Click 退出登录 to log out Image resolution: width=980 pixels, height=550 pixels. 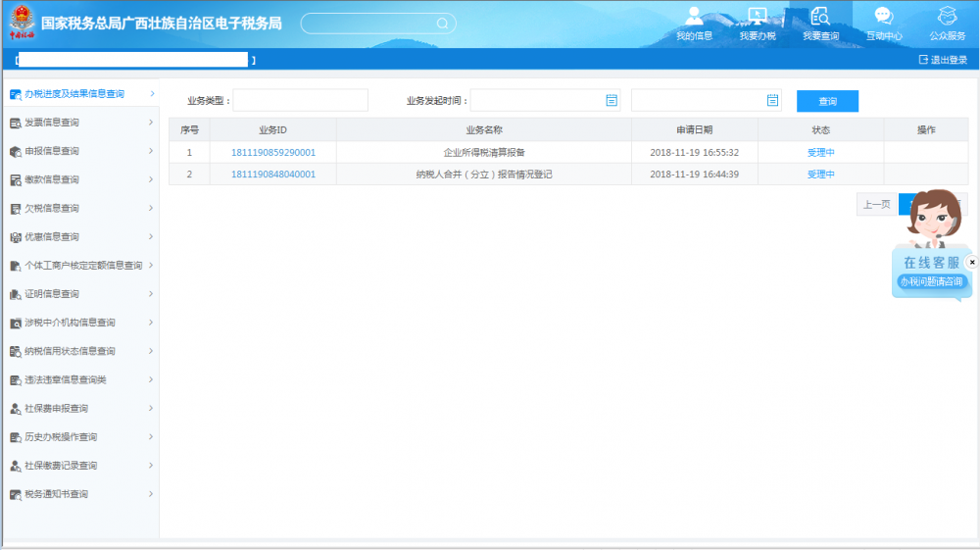(943, 60)
